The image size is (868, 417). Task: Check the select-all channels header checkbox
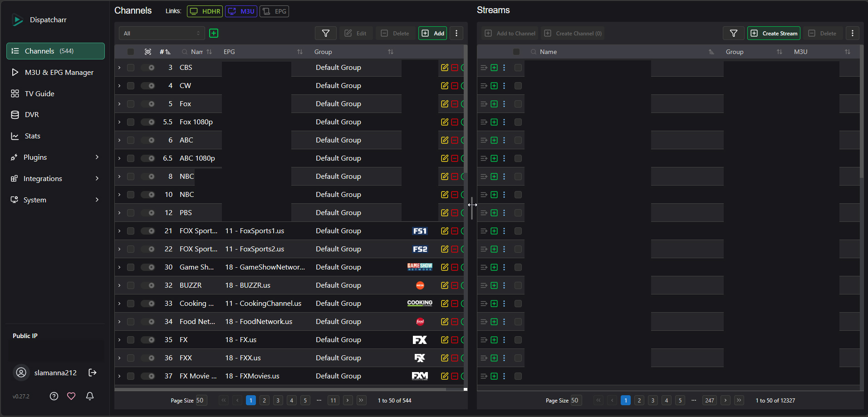(x=131, y=52)
